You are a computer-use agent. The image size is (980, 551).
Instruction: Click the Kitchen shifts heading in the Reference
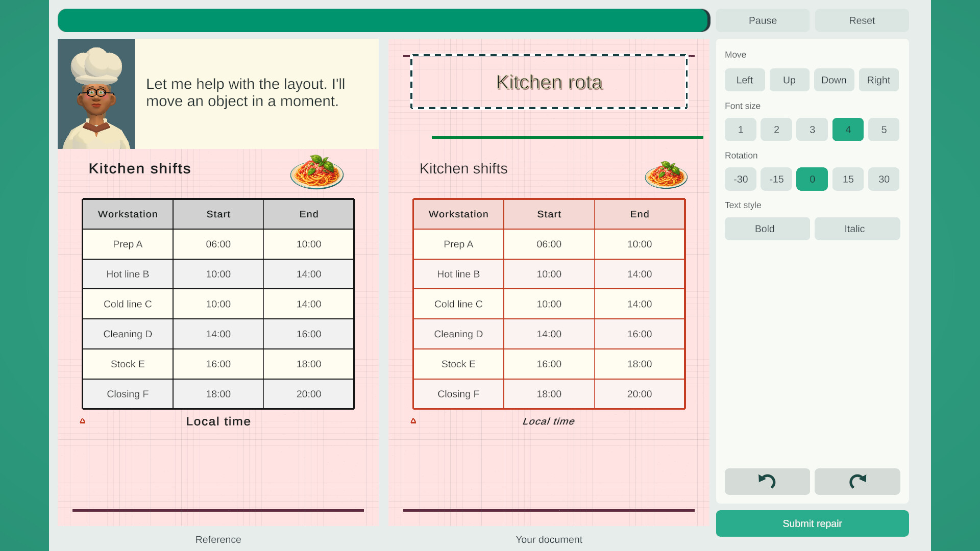click(140, 168)
